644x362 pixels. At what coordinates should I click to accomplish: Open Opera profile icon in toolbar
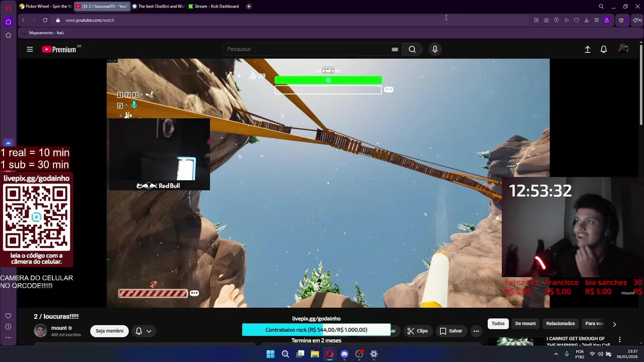point(607,20)
